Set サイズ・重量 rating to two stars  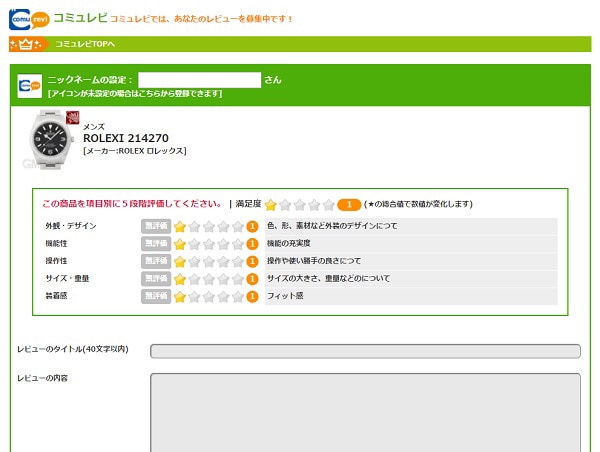(x=195, y=279)
